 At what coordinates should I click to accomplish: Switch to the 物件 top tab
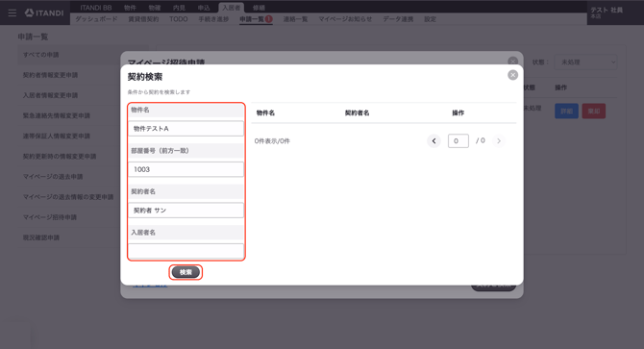130,8
